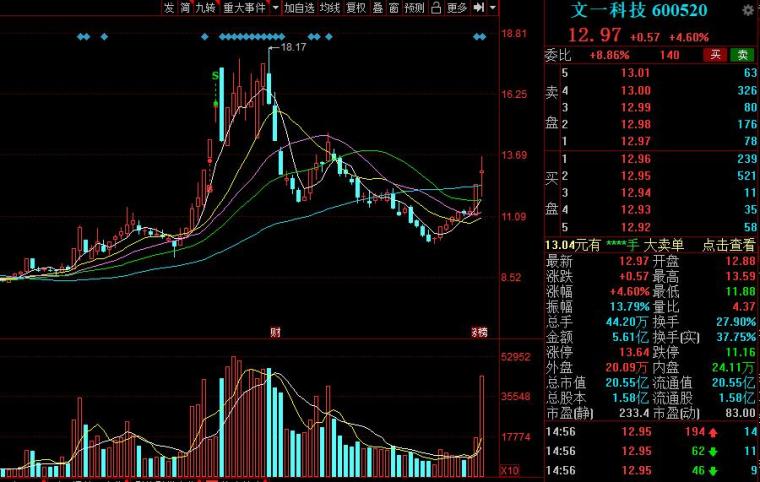Click the green 卖 sell button
This screenshot has height=482, width=760.
[742, 55]
